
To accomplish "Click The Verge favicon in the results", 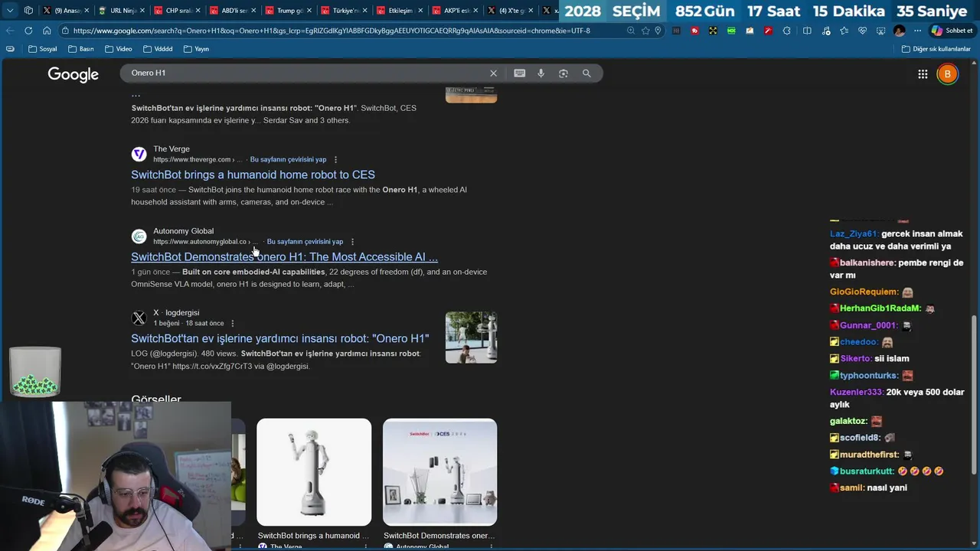I will [x=139, y=155].
